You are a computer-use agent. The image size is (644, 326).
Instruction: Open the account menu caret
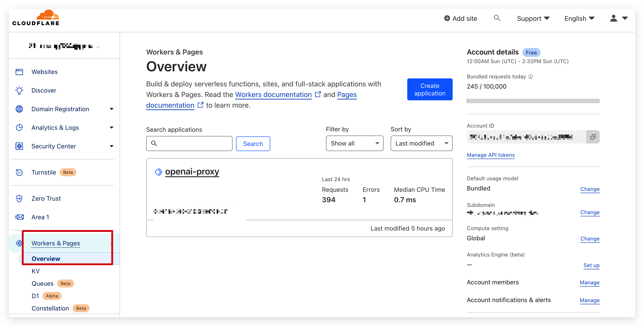click(x=625, y=18)
